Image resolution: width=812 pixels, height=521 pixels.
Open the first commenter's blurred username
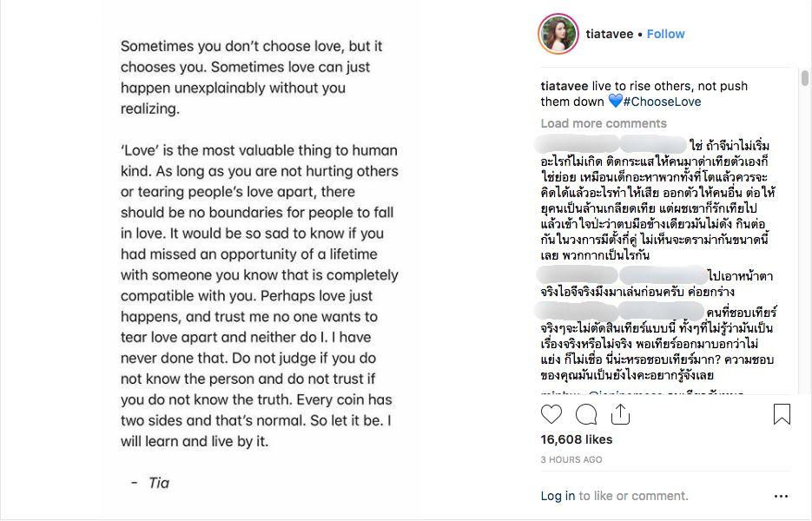point(578,144)
